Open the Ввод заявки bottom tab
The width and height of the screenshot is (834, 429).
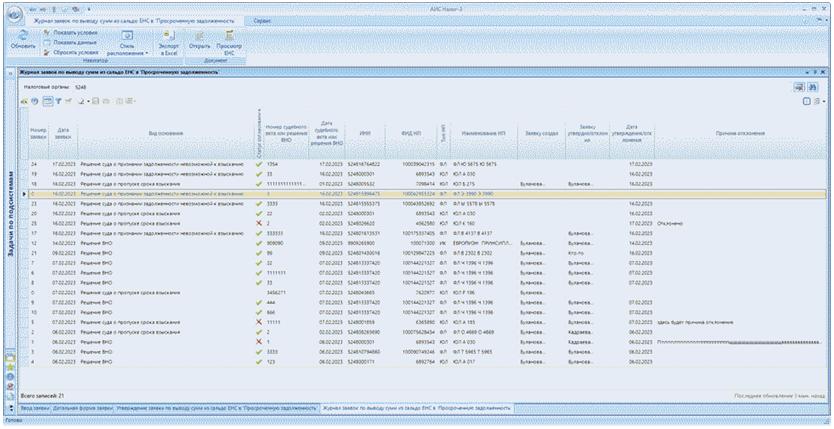pos(36,408)
